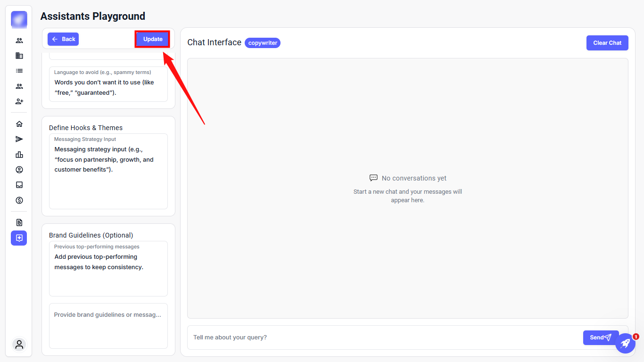This screenshot has width=644, height=362.
Task: Open the rocket launcher widget
Action: point(625,343)
